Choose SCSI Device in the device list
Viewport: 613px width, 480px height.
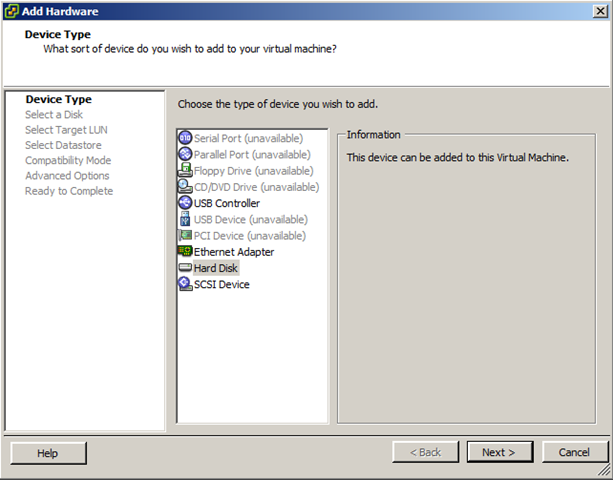pyautogui.click(x=222, y=285)
